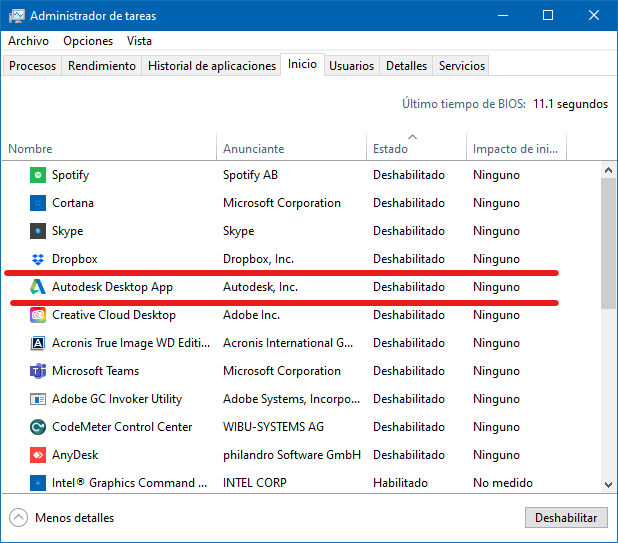The width and height of the screenshot is (618, 543).
Task: Click the Spotify AB publisher cell
Action: [x=251, y=175]
